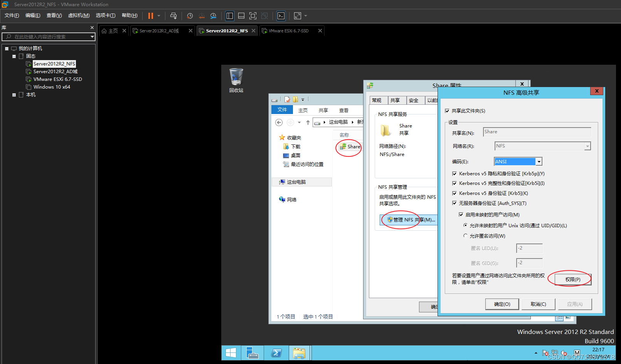Click the Explorer up-folder arrow
This screenshot has width=621, height=364.
tap(308, 122)
